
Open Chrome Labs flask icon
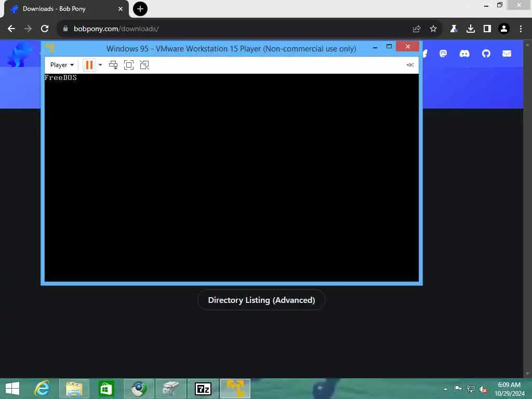coord(454,29)
